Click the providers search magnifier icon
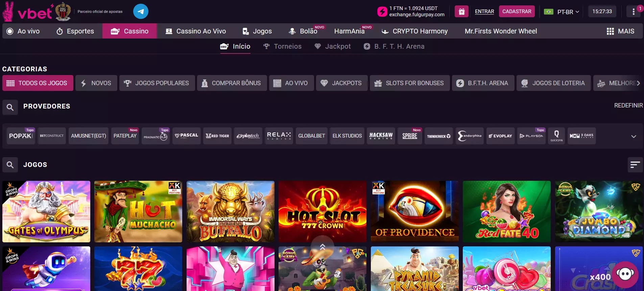The width and height of the screenshot is (644, 291). (x=10, y=107)
